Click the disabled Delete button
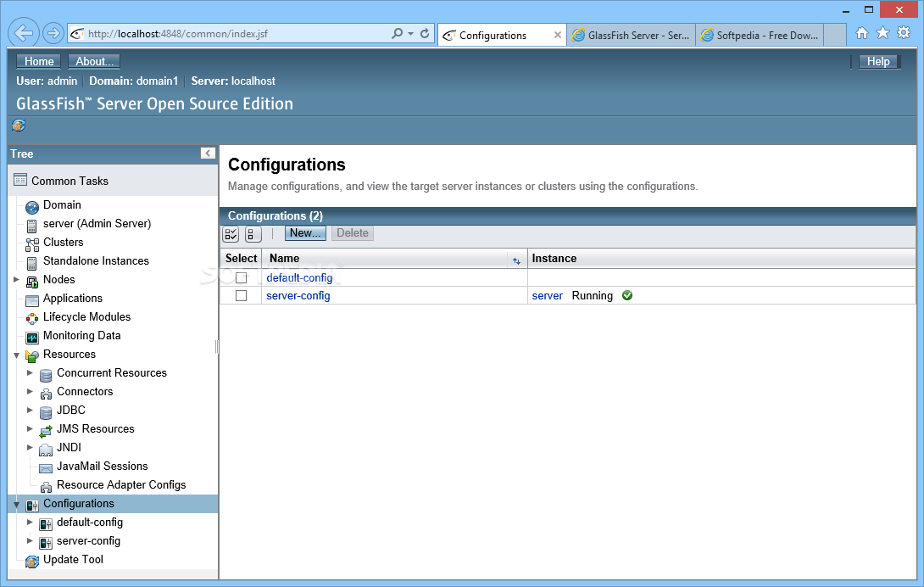Screen dimensions: 924x587 (x=353, y=233)
